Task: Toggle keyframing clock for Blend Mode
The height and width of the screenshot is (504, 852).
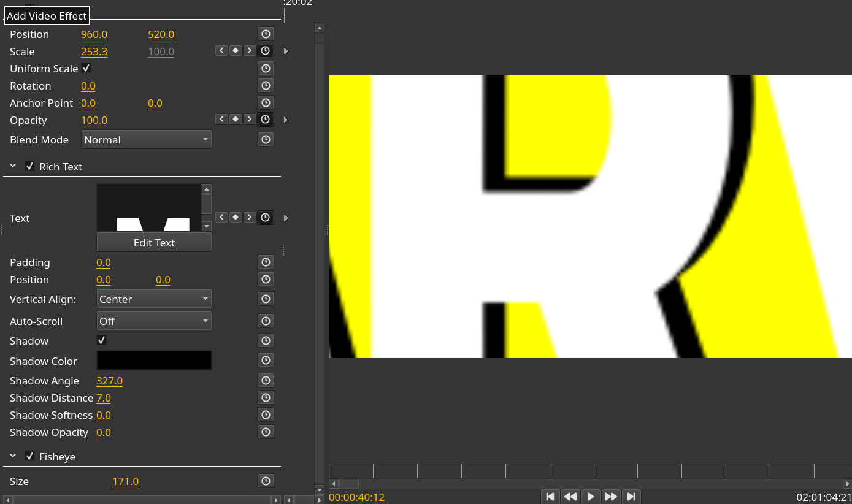Action: pos(266,139)
